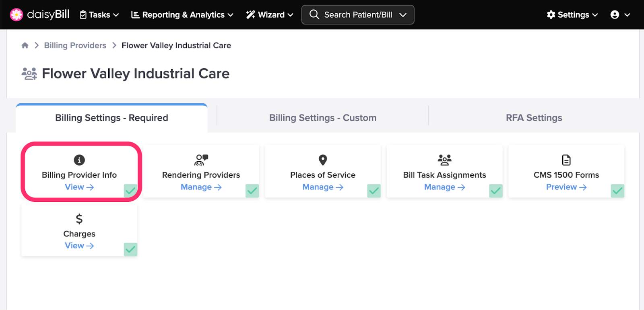Click the info icon on Billing Provider Info
The height and width of the screenshot is (310, 644).
[x=79, y=160]
